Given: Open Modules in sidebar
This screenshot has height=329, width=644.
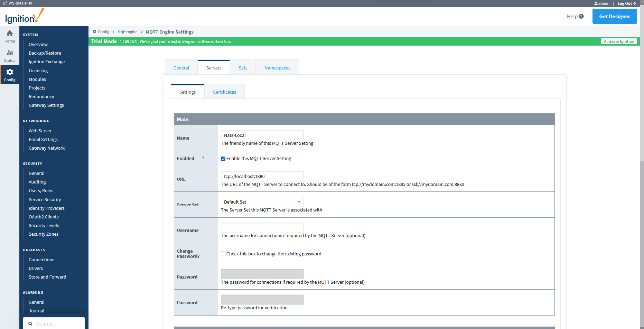Looking at the screenshot, I should click(37, 79).
